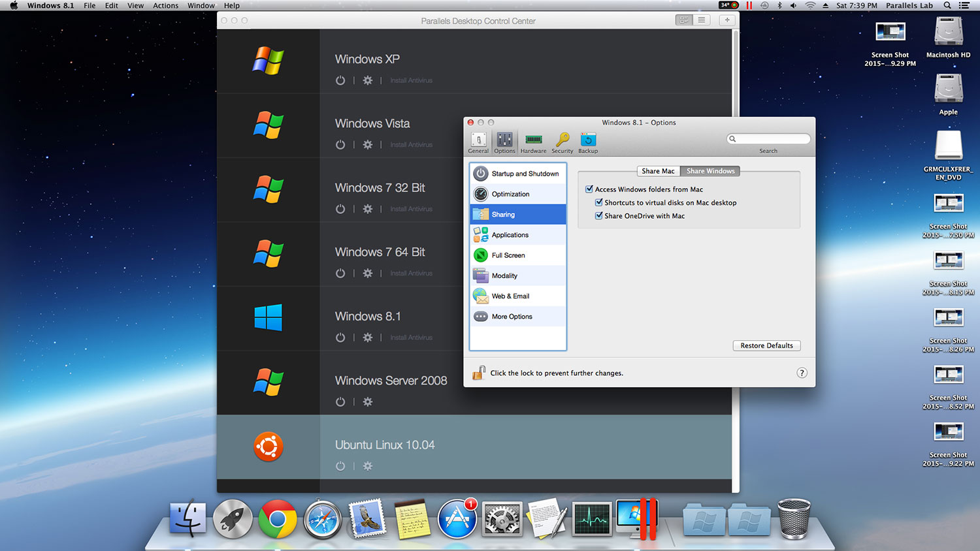The image size is (980, 551).
Task: Open gear settings for Windows 7 32 Bit
Action: 368,209
